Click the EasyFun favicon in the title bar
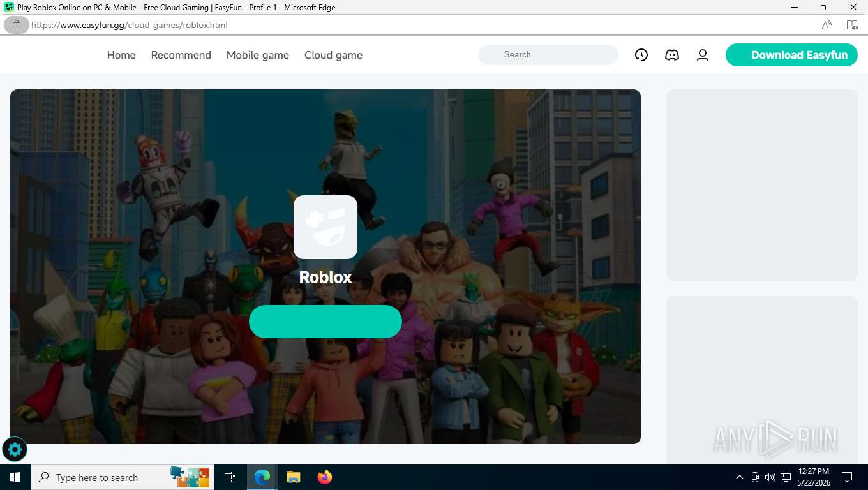Screen dimensions: 868x490 (x=9, y=8)
